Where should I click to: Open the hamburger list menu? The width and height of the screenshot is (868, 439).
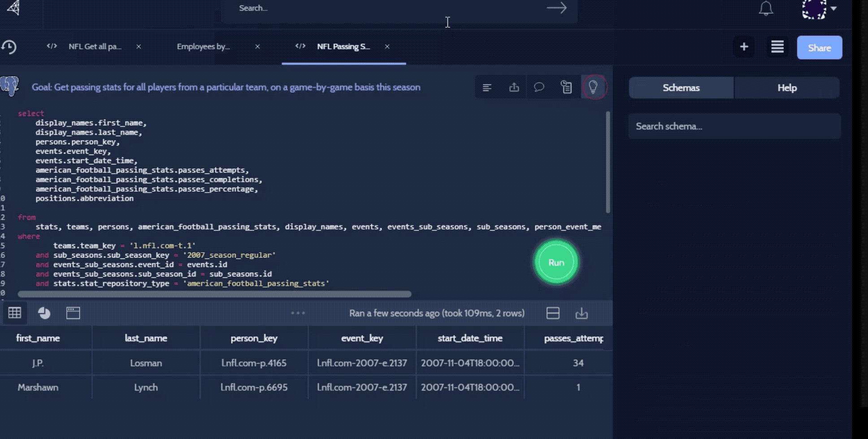tap(777, 47)
